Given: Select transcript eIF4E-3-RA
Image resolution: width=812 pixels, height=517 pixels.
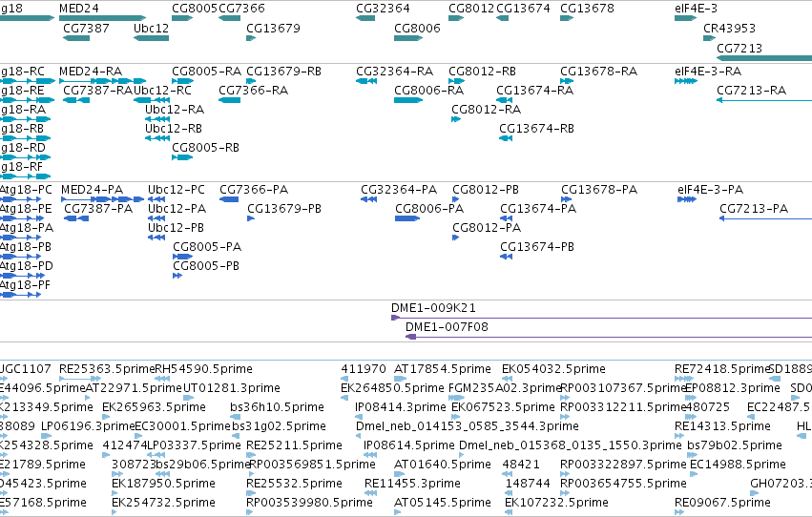Looking at the screenshot, I should coord(686,81).
